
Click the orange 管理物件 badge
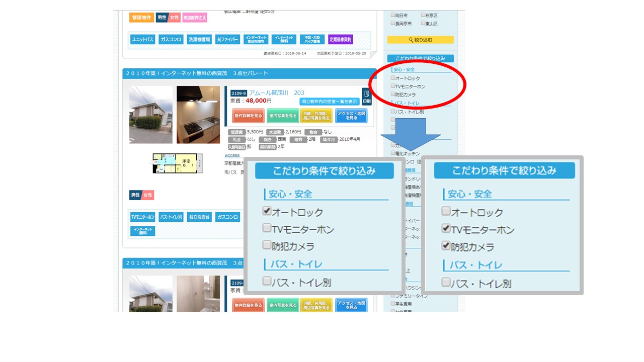(141, 18)
